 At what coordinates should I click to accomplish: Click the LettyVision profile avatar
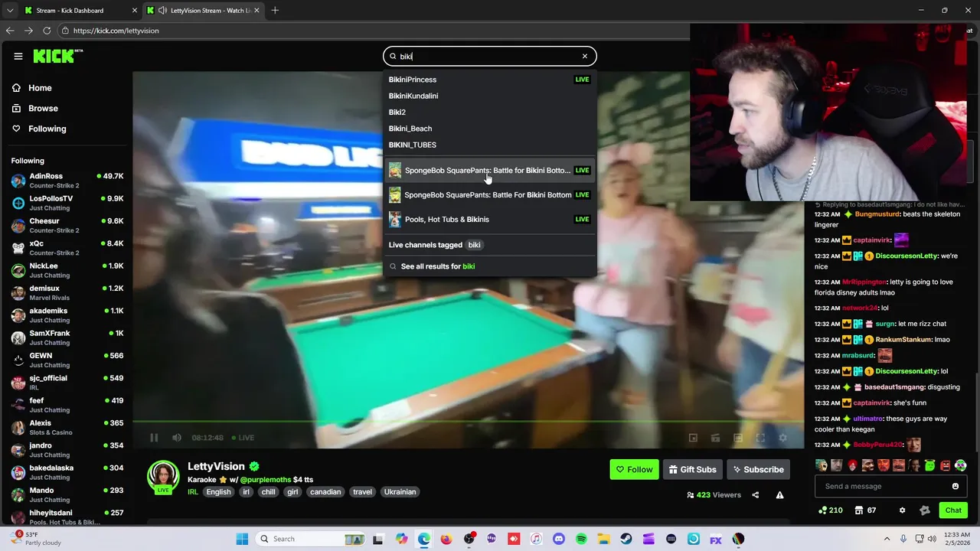(x=163, y=476)
